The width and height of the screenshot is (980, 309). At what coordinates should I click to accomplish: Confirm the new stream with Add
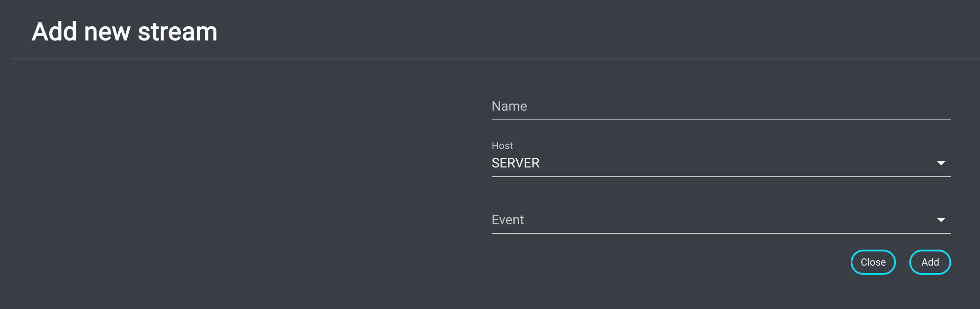point(930,262)
